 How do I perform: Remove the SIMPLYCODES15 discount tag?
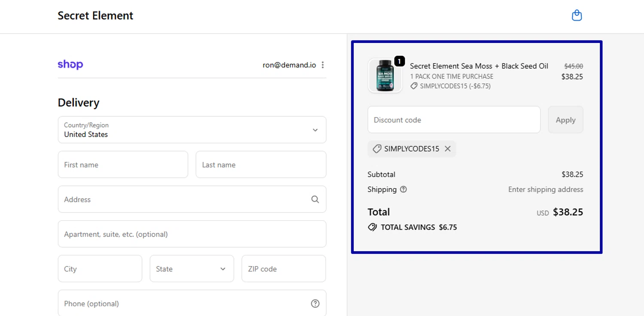(448, 149)
